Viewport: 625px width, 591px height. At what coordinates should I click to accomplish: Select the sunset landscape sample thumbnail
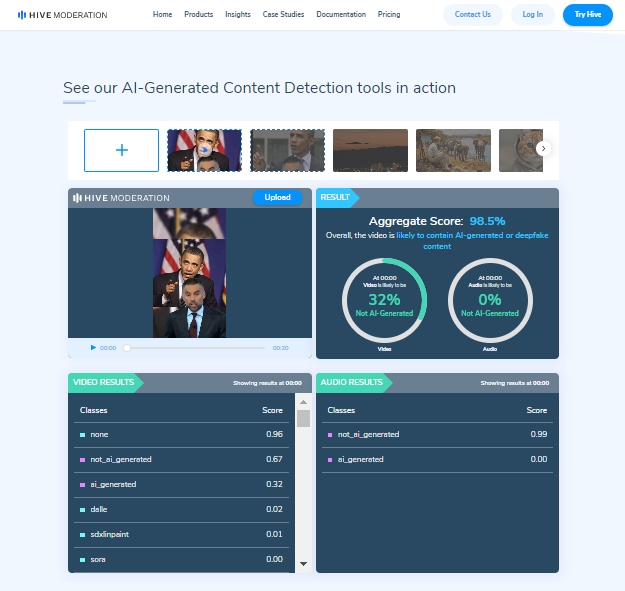pyautogui.click(x=370, y=150)
